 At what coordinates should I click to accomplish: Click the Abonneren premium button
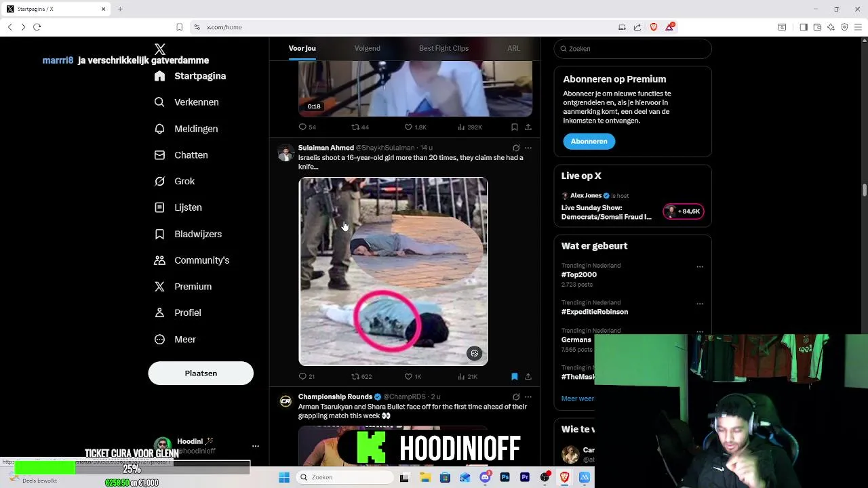pyautogui.click(x=589, y=141)
